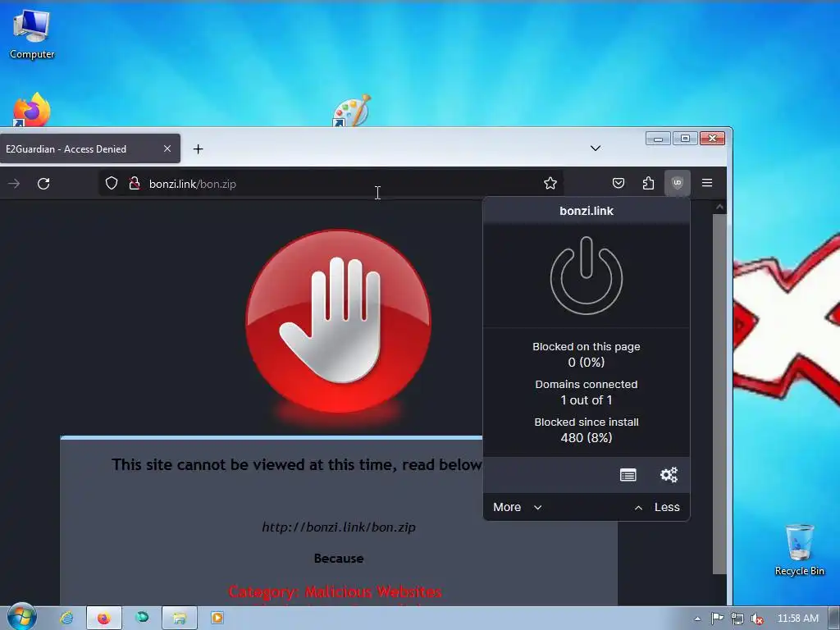
Task: Click the page vertical scrollbar thumb
Action: [719, 394]
